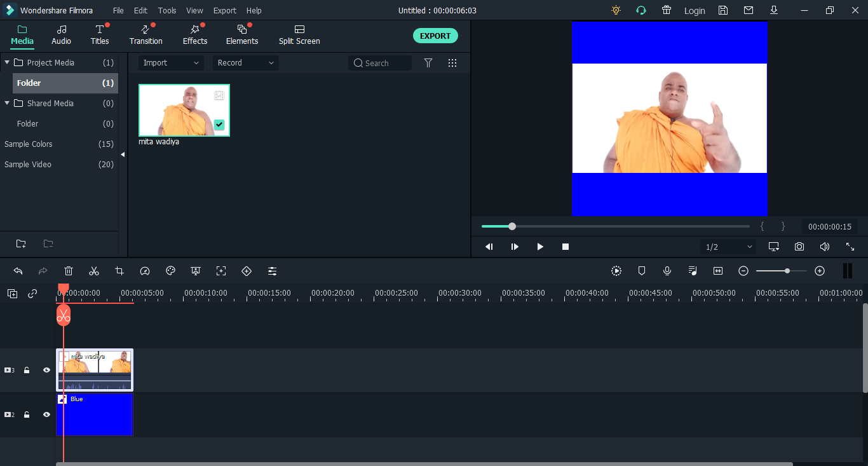
Task: Enter Fullscreen preview mode
Action: click(850, 247)
